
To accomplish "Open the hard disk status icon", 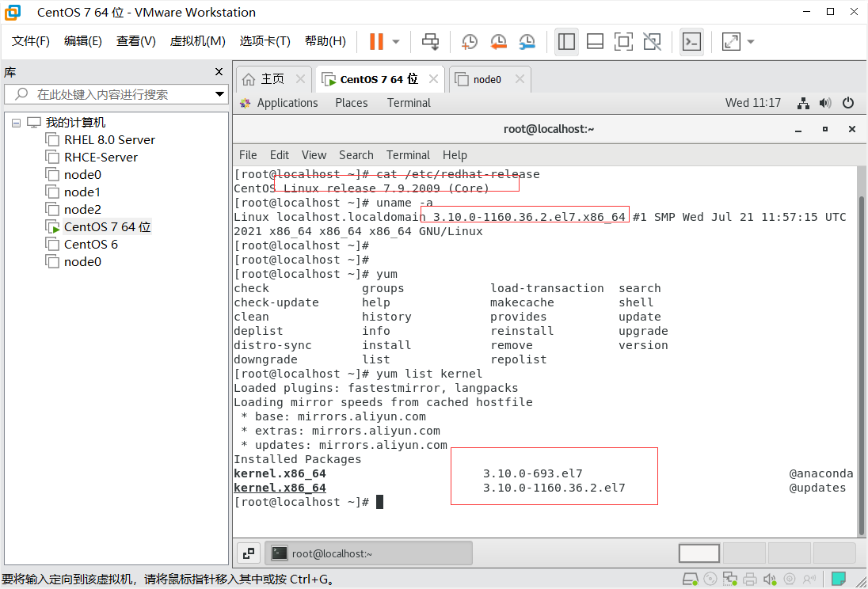I will tap(690, 579).
